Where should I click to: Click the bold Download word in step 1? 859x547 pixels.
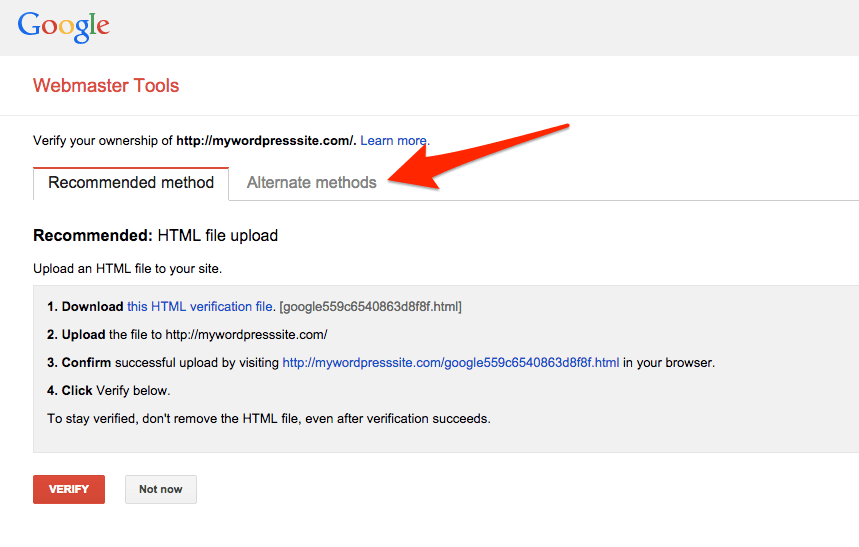click(92, 307)
